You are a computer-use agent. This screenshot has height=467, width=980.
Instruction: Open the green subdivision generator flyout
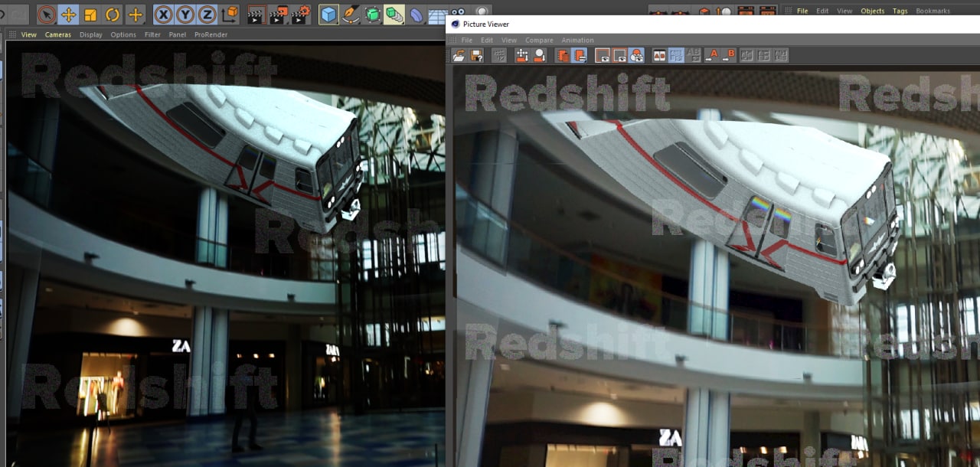[x=373, y=15]
